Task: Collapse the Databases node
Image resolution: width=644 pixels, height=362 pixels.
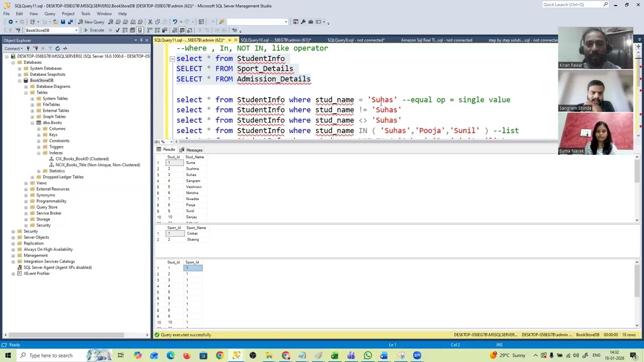Action: [x=13, y=62]
